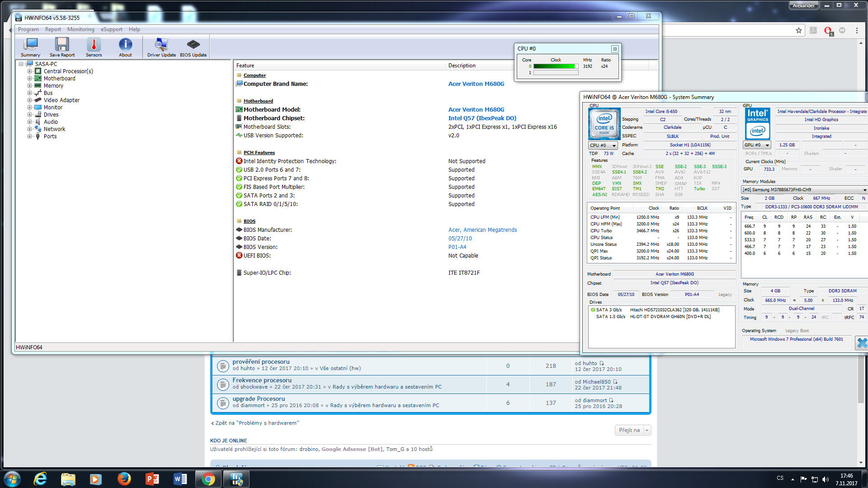Select the Network tree item
The width and height of the screenshot is (868, 488).
click(54, 129)
